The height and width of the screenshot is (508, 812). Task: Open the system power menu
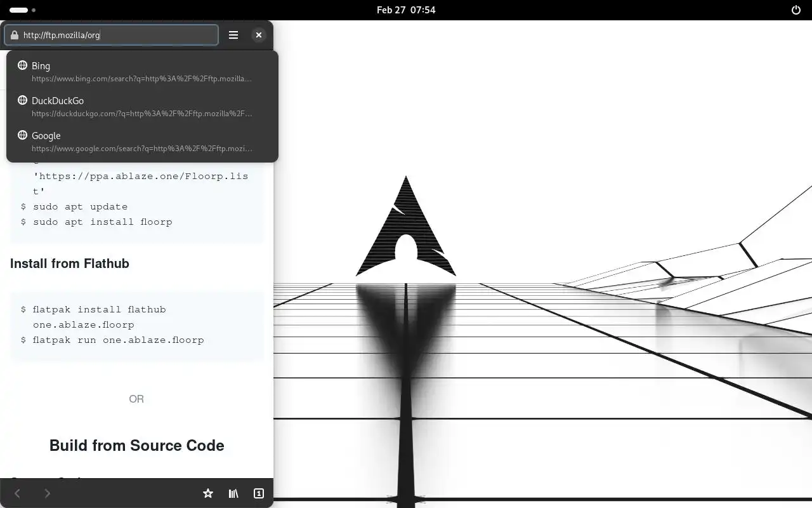[796, 10]
